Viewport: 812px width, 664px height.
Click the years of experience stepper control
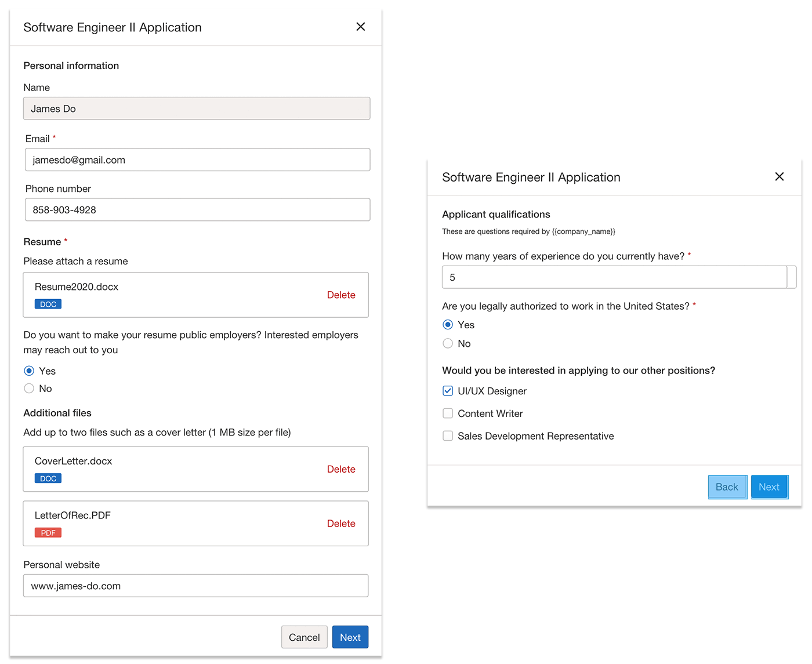(792, 277)
